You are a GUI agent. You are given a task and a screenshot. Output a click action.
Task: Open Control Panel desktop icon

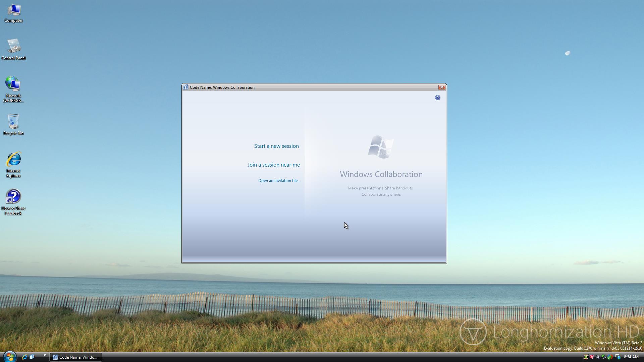[13, 49]
